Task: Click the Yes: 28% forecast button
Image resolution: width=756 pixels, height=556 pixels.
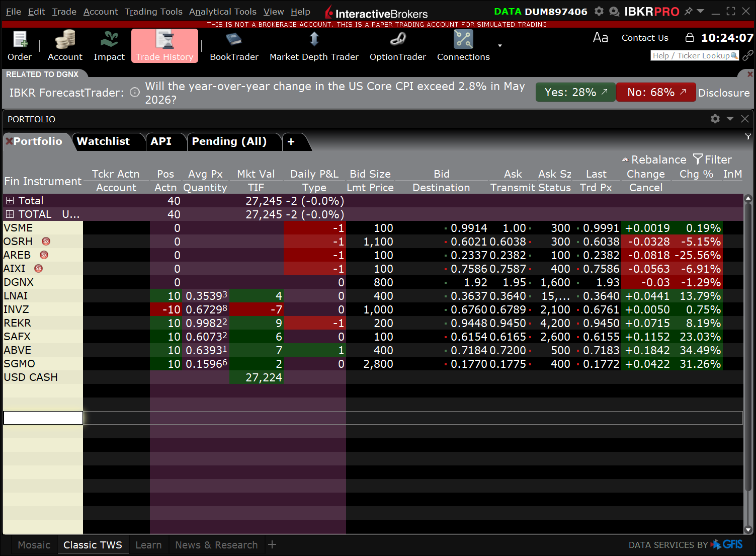Action: click(575, 92)
